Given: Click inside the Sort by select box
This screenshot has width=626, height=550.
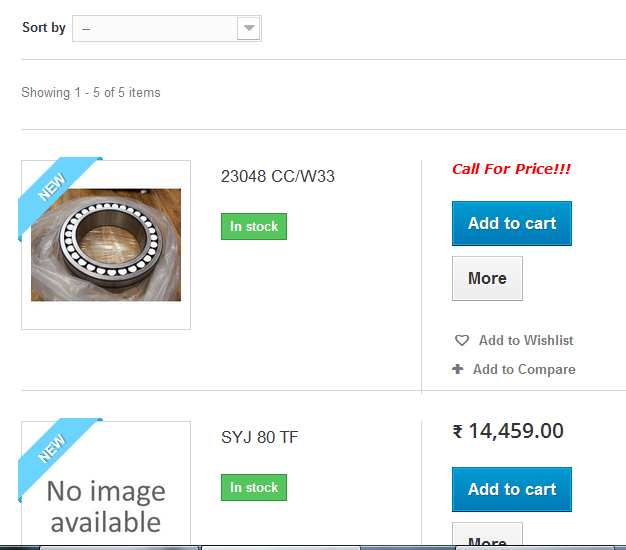Looking at the screenshot, I should pos(167,28).
